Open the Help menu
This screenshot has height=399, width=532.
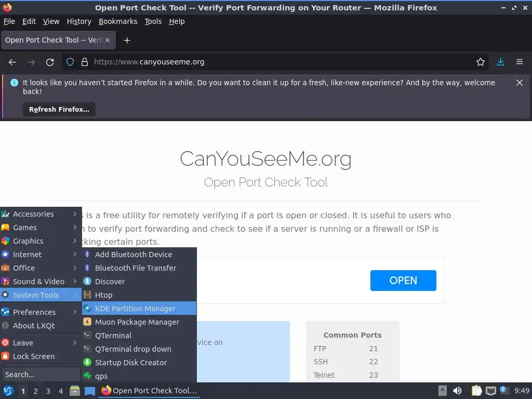(x=177, y=21)
